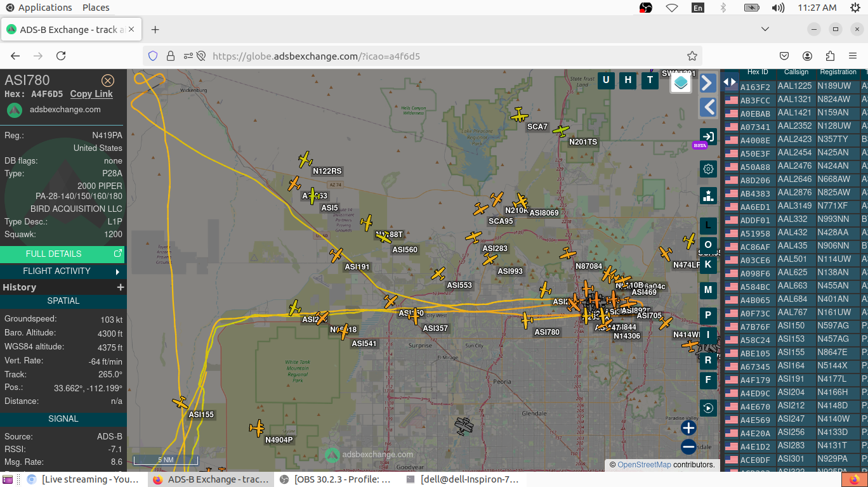This screenshot has width=868, height=487.
Task: Click the gray biplane icon on map
Action: coord(464,426)
